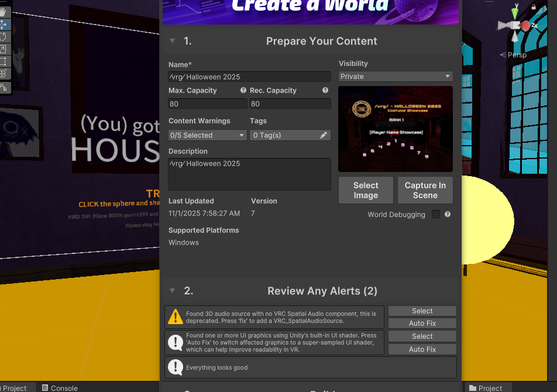Image resolution: width=557 pixels, height=392 pixels.
Task: Click the 'Everything looks good' info icon
Action: click(x=176, y=367)
